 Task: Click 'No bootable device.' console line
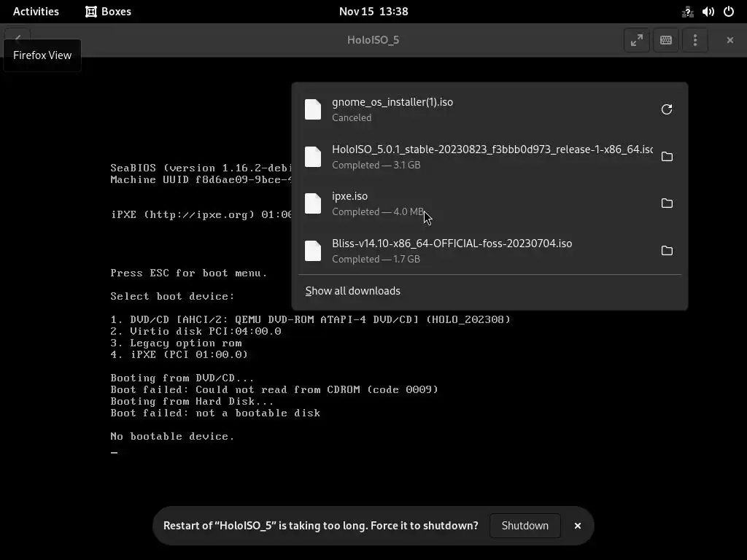point(172,436)
